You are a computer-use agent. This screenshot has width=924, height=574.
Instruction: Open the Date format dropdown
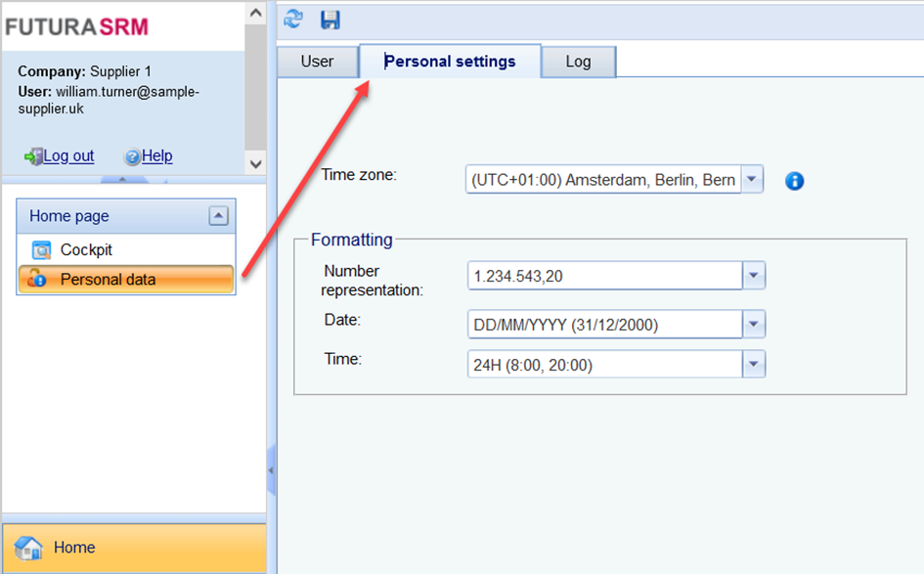[753, 324]
